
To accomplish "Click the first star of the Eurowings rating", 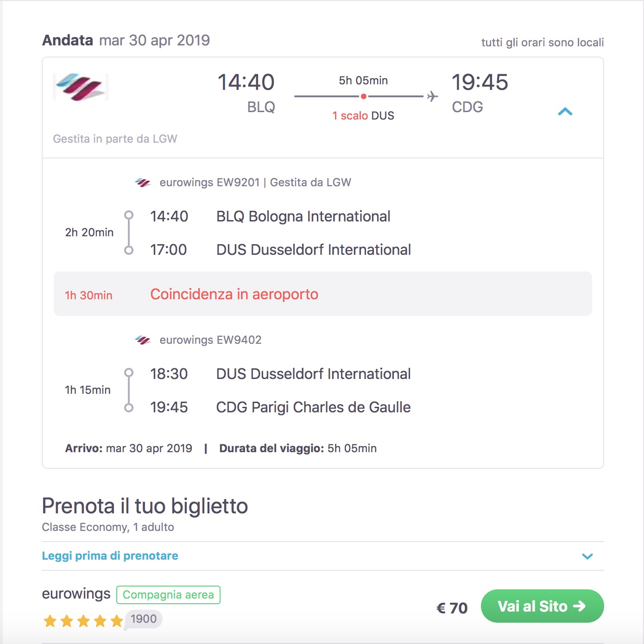I will click(51, 619).
